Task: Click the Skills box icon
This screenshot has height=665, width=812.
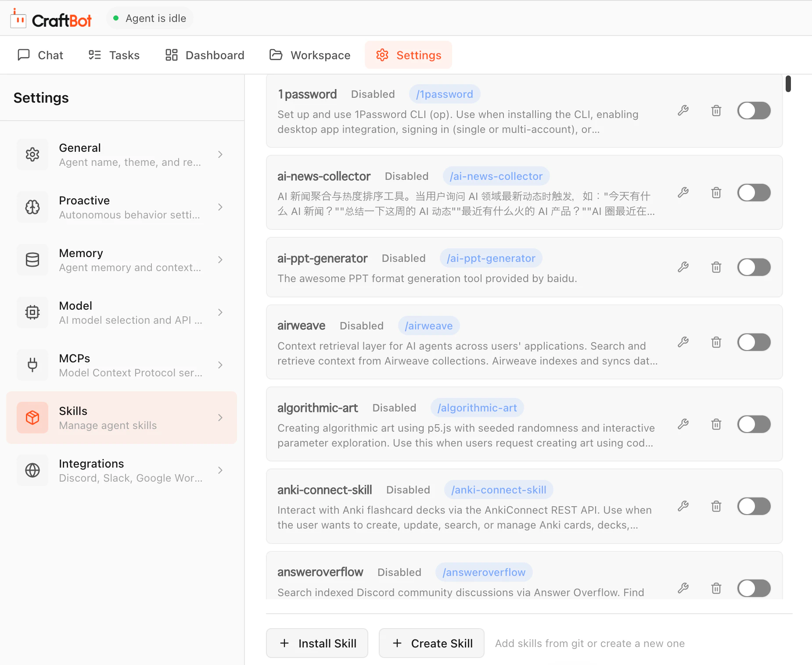Action: click(32, 418)
